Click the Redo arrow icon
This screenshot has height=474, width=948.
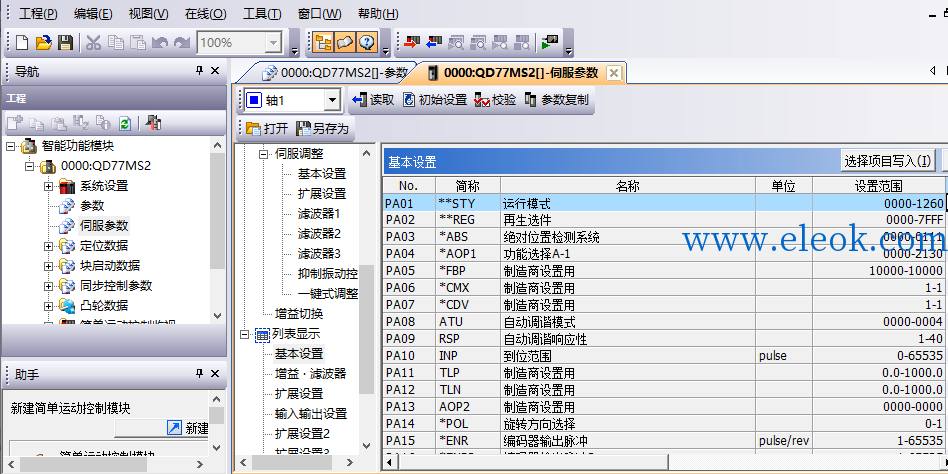pos(181,42)
